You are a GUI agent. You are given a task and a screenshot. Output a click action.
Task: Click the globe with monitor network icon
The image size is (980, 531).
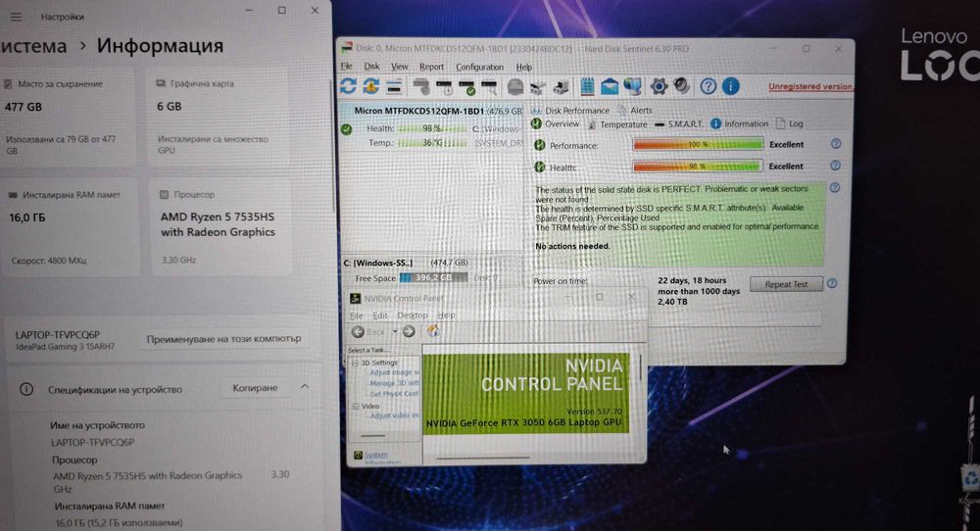click(632, 87)
